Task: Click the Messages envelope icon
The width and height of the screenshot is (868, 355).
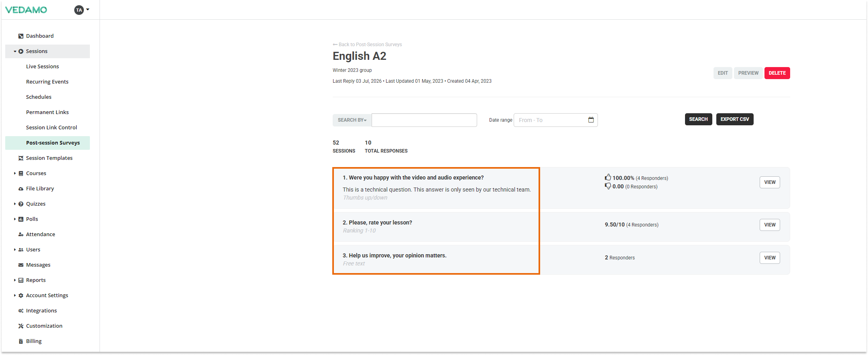Action: 21,265
